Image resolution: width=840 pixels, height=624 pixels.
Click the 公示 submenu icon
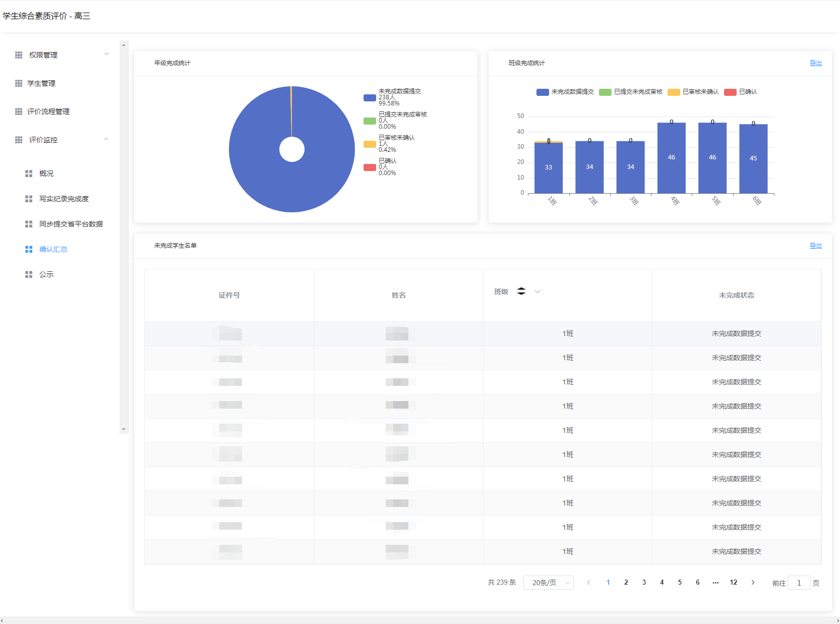coord(29,274)
